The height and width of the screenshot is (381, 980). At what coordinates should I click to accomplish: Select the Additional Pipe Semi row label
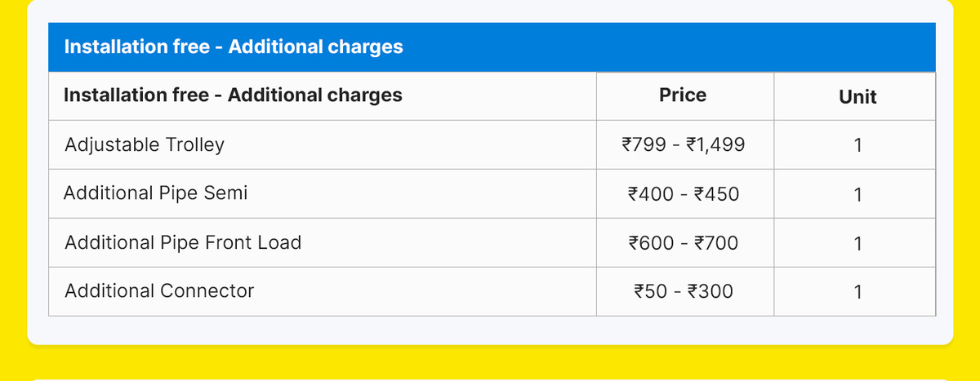[x=155, y=193]
